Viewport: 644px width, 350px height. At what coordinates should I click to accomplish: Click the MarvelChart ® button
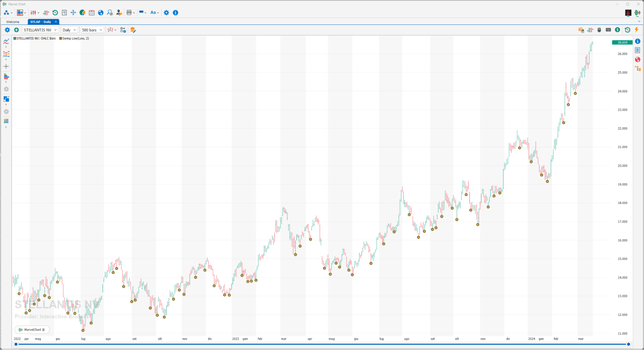click(x=32, y=330)
